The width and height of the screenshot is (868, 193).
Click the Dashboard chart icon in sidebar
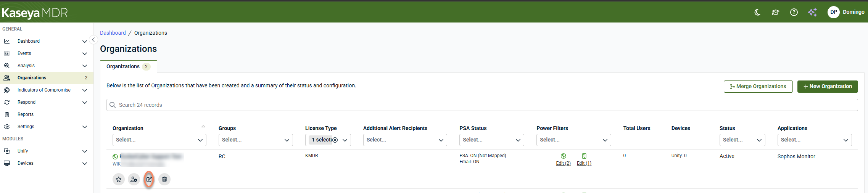coord(7,41)
